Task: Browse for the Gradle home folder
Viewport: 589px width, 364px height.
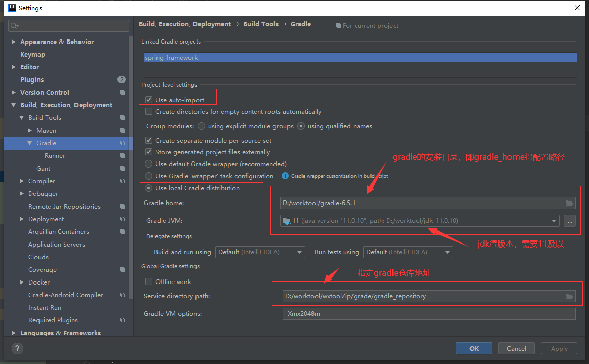Action: point(569,203)
